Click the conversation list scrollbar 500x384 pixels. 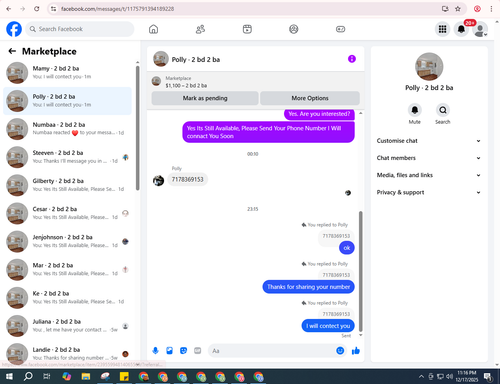tap(137, 128)
